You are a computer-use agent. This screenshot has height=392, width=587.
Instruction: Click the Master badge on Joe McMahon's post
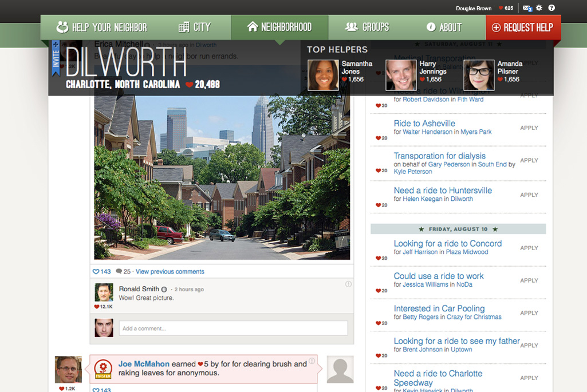[103, 369]
